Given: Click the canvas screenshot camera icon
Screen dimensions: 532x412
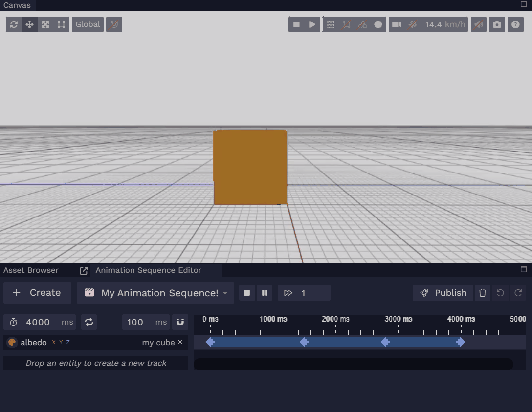Looking at the screenshot, I should coord(497,24).
